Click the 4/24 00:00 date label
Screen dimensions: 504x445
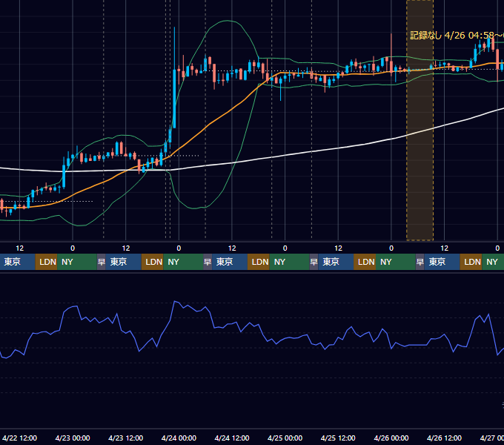point(179,438)
